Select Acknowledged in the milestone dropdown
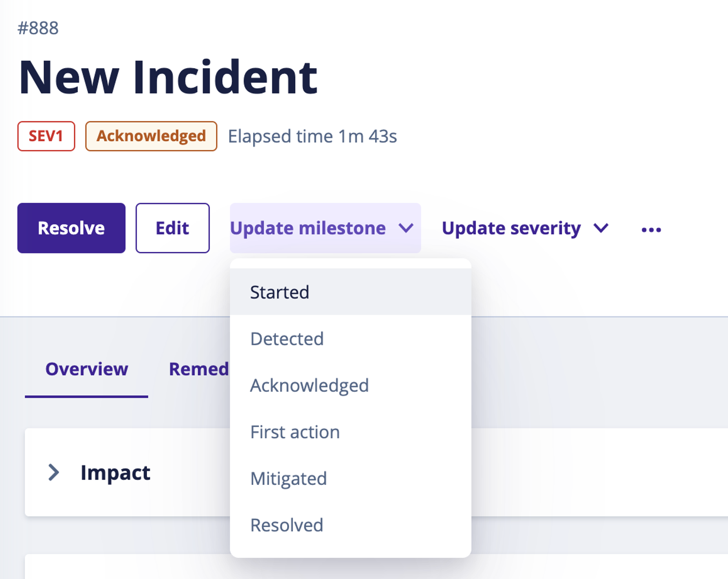 coord(350,385)
